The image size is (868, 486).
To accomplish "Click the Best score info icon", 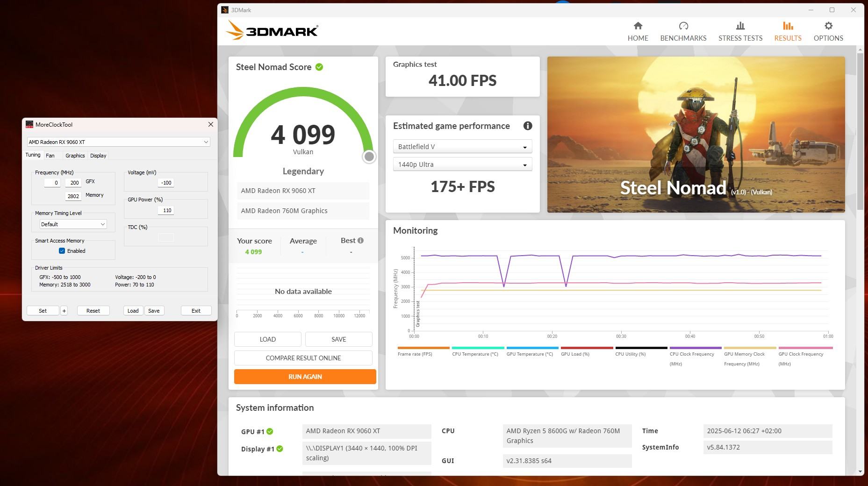I will point(360,240).
